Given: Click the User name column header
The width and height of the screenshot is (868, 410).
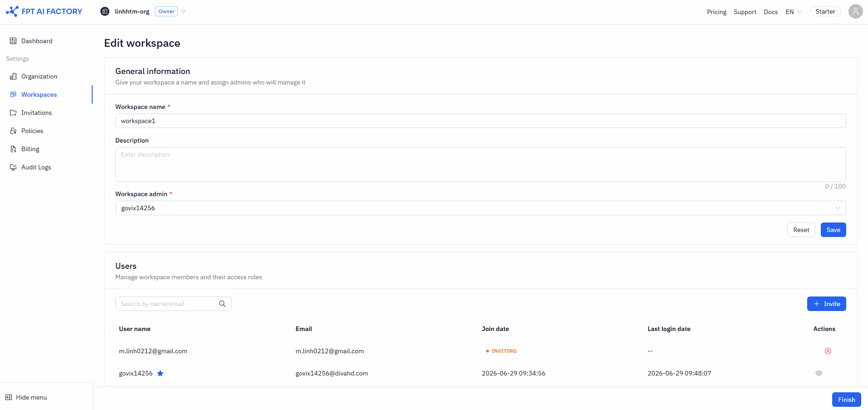Looking at the screenshot, I should coord(135,329).
